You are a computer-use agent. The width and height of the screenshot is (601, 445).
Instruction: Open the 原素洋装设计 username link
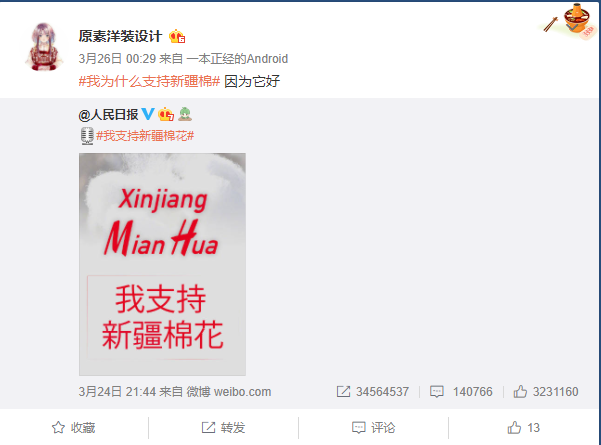point(120,36)
